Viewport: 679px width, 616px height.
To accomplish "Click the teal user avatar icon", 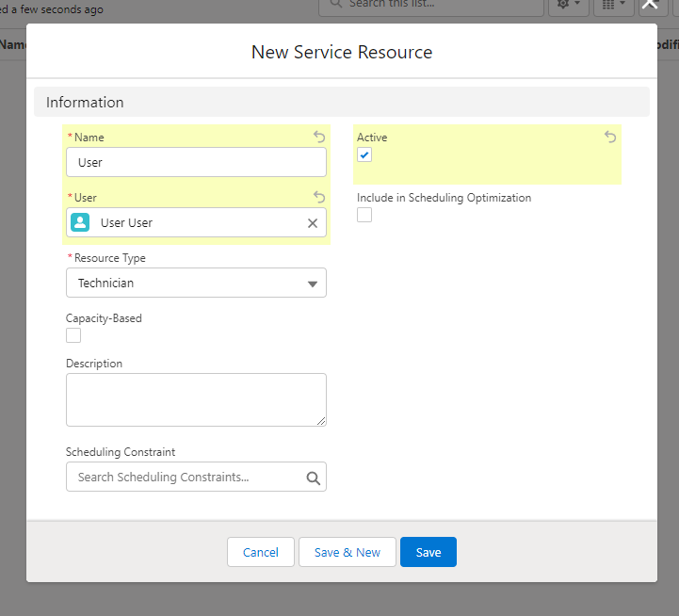I will (81, 222).
